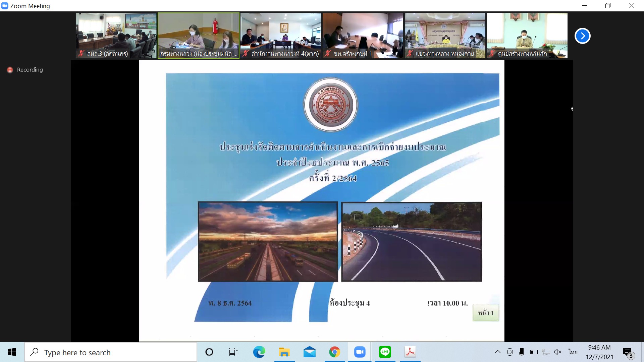Show next page of participant videos

pyautogui.click(x=582, y=36)
